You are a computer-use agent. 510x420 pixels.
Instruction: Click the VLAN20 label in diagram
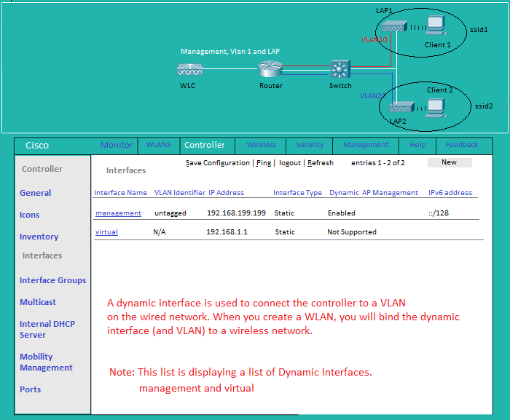pos(373,96)
